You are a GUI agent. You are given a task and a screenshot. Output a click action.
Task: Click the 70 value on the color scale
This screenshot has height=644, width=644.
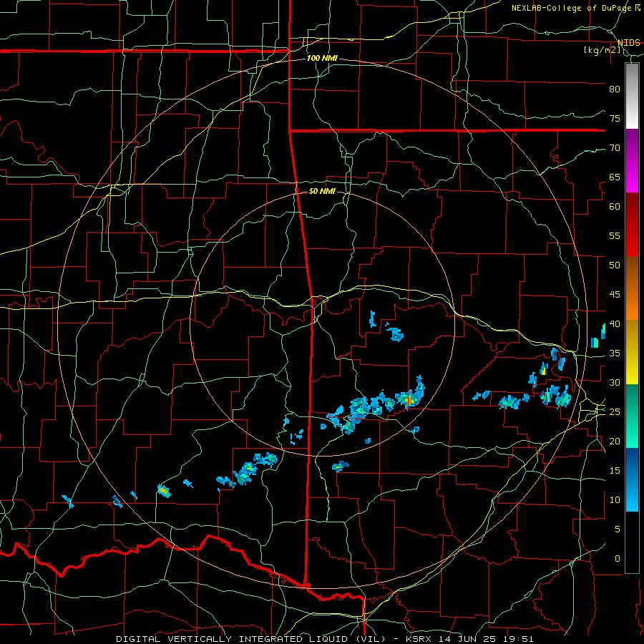pos(615,148)
